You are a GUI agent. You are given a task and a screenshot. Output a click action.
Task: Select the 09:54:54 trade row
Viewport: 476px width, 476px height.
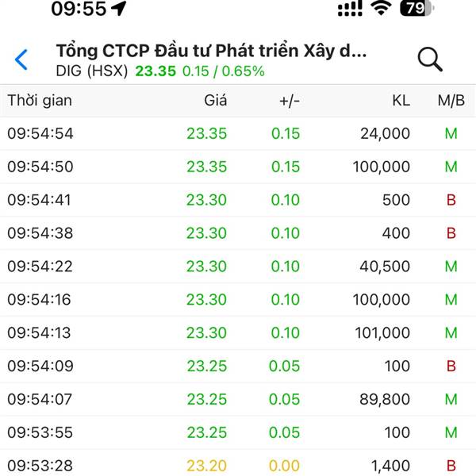coord(238,133)
